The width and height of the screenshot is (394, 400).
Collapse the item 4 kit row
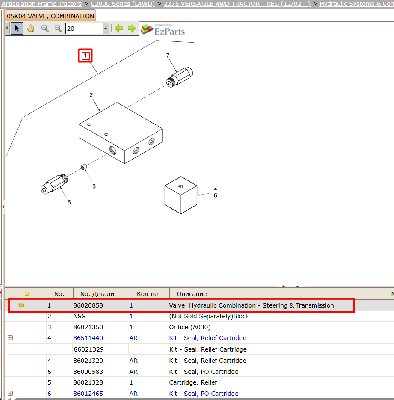tap(10, 338)
